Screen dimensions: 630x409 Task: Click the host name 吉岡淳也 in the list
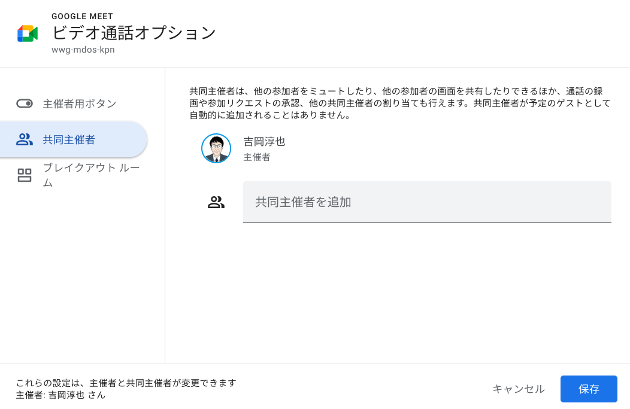[264, 141]
